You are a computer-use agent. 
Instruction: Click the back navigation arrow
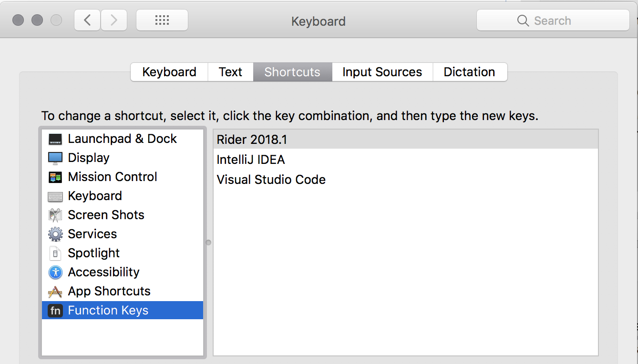[87, 20]
